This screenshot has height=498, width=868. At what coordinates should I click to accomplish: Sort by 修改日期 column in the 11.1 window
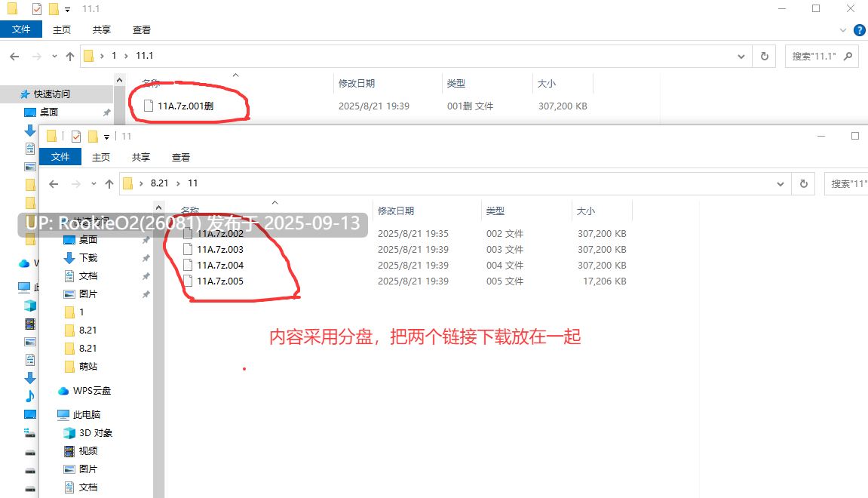[357, 83]
